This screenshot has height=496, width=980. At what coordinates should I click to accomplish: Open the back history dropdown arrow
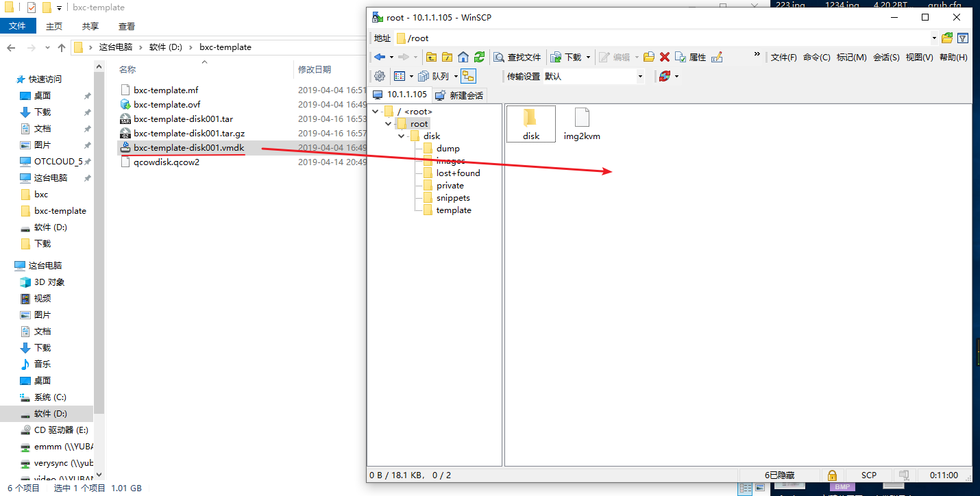[391, 57]
